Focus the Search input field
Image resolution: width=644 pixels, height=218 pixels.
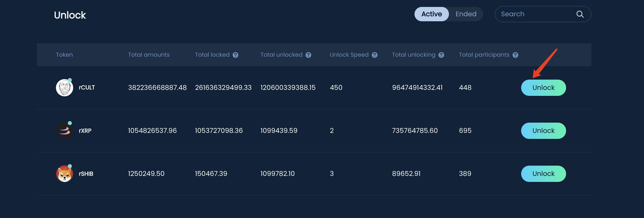pos(535,14)
